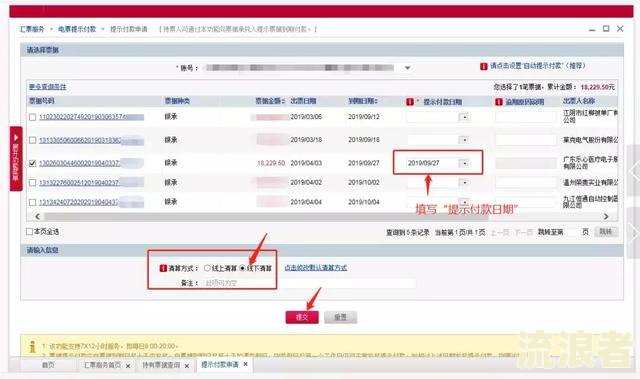Click the red info icon beside 清算方式
This screenshot has width=640, height=379.
coord(163,268)
